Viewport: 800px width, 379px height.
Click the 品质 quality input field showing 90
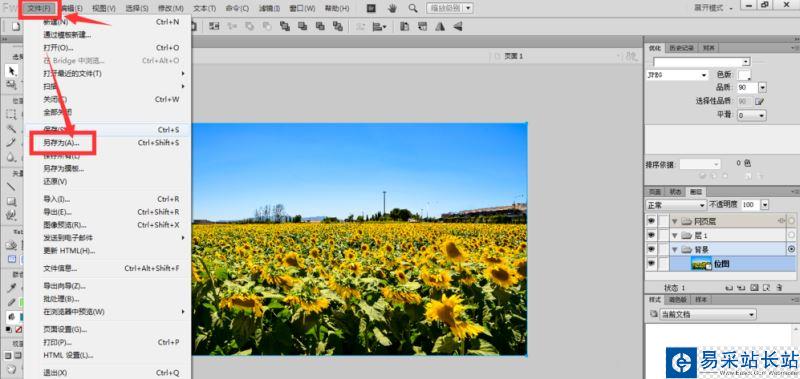coord(747,88)
